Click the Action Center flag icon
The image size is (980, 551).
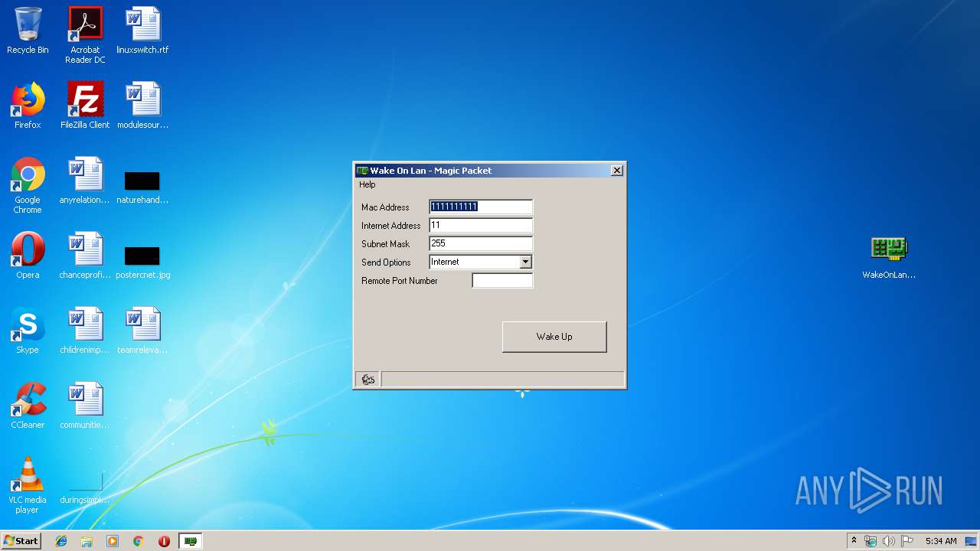(907, 541)
